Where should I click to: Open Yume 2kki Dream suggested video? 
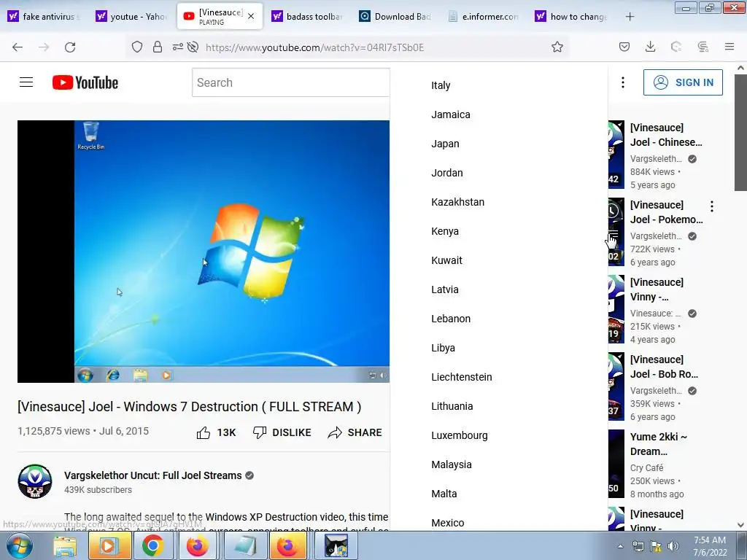pos(659,444)
